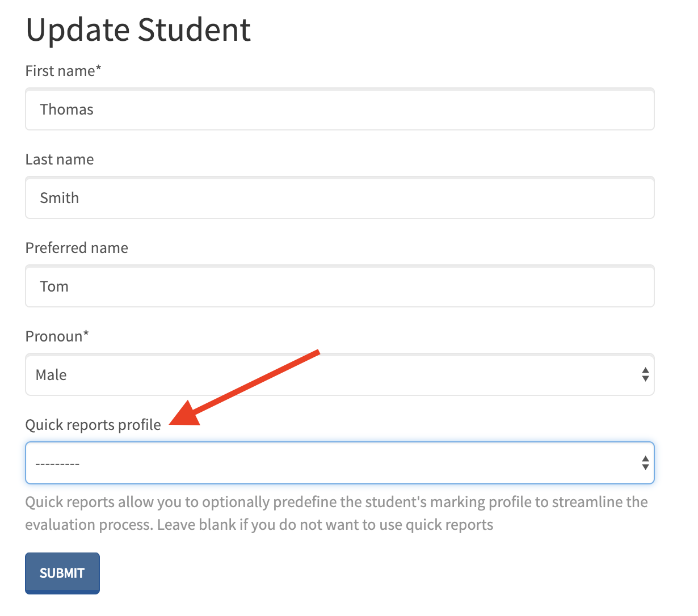
Task: Place cursor on "Smith" text
Action: pos(59,198)
